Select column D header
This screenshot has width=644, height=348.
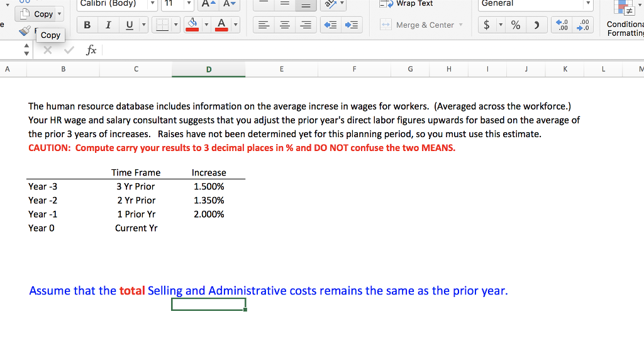(x=209, y=69)
